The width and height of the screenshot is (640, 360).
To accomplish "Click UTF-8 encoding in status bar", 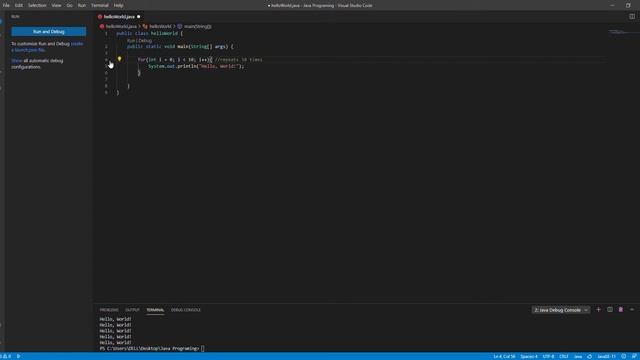I will point(548,356).
